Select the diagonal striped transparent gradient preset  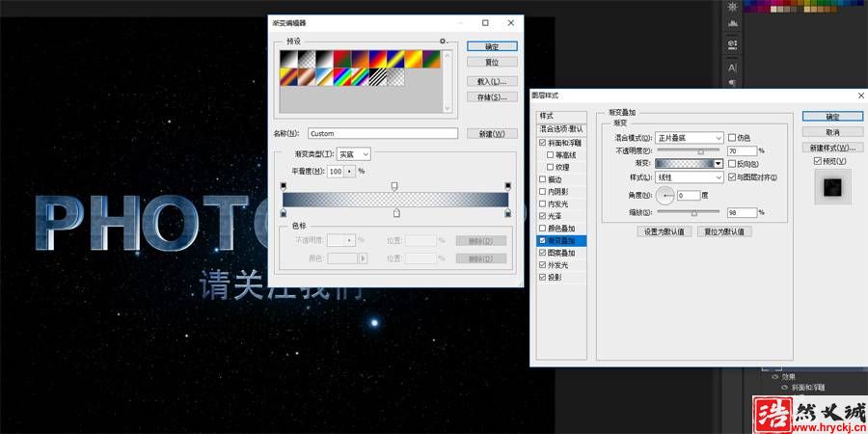[x=377, y=77]
